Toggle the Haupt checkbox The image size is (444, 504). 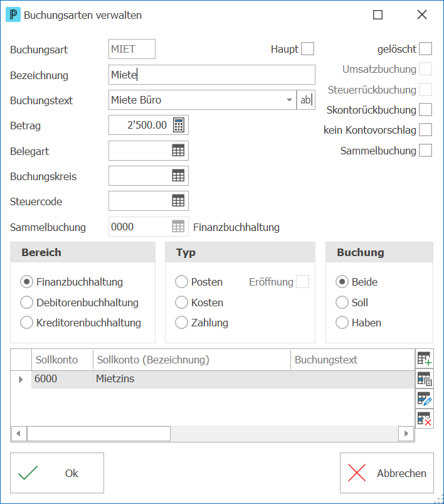307,49
